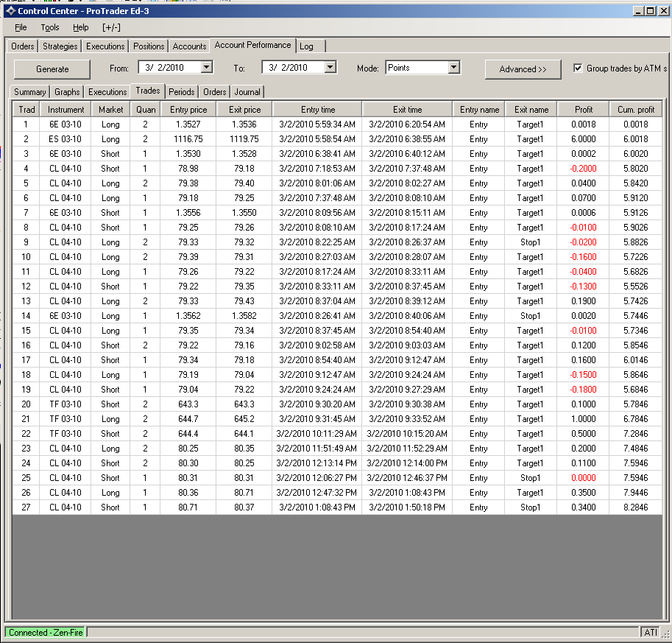This screenshot has width=672, height=643.
Task: Open the Journal sub-tab
Action: pos(247,92)
